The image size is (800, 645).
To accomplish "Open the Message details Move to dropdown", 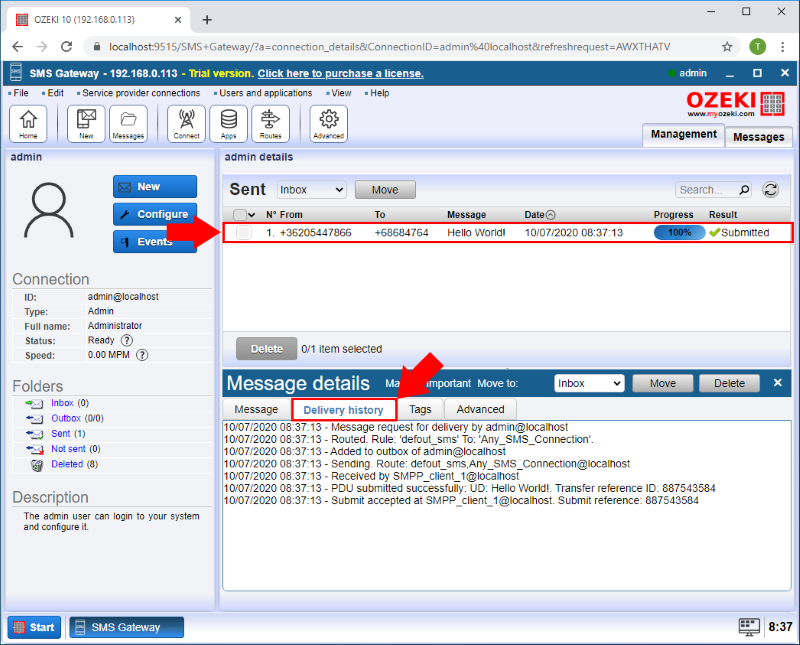I will 589,383.
